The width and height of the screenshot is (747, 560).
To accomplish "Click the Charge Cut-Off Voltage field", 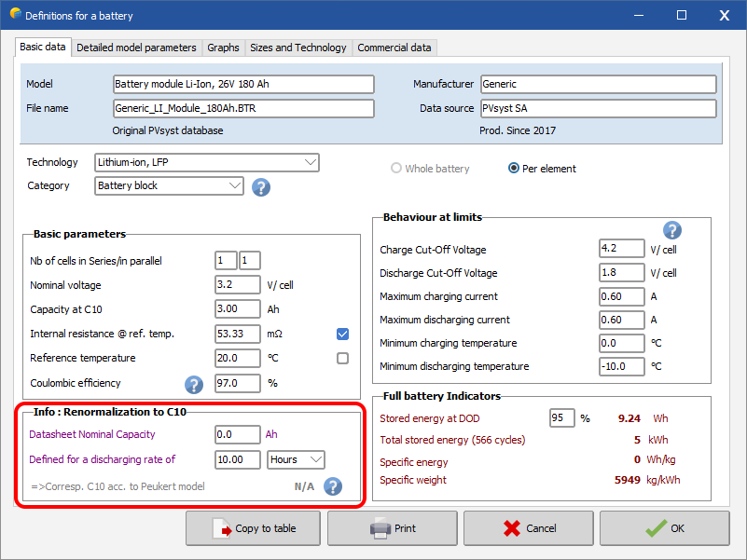I will tap(621, 250).
